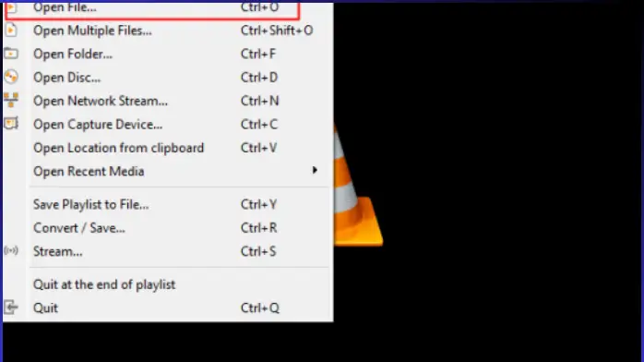Toggle Quit at the end of playlist
Viewport: 644px width, 362px height.
[x=168, y=284]
